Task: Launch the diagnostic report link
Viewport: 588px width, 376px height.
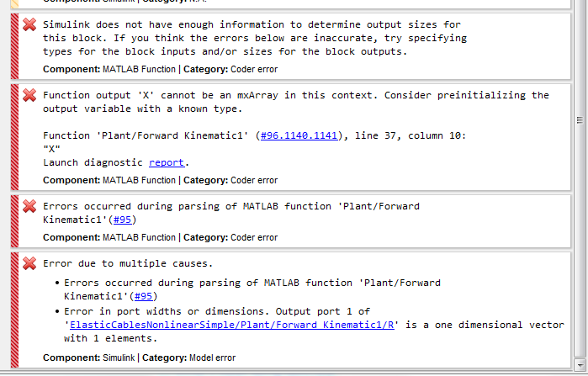Action: tap(166, 162)
